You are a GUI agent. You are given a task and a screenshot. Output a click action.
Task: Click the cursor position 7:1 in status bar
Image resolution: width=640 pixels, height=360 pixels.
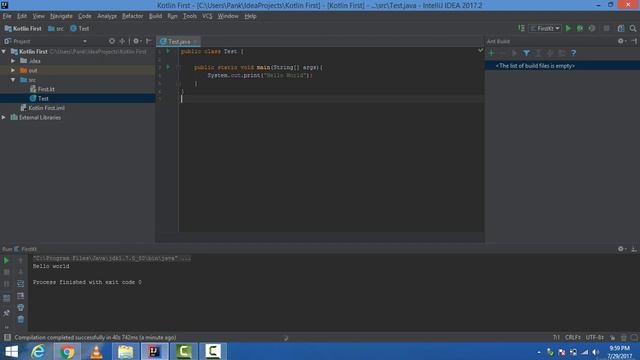click(556, 338)
